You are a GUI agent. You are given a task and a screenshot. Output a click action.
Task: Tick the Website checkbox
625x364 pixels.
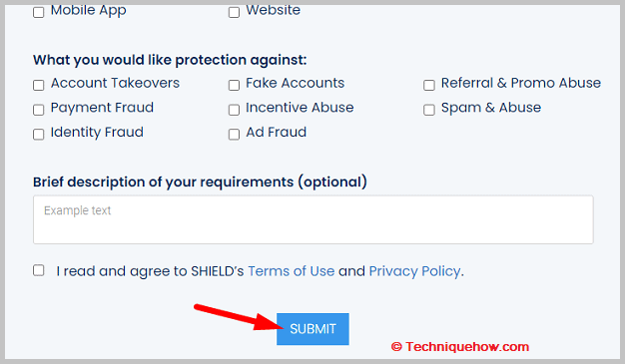click(x=234, y=12)
